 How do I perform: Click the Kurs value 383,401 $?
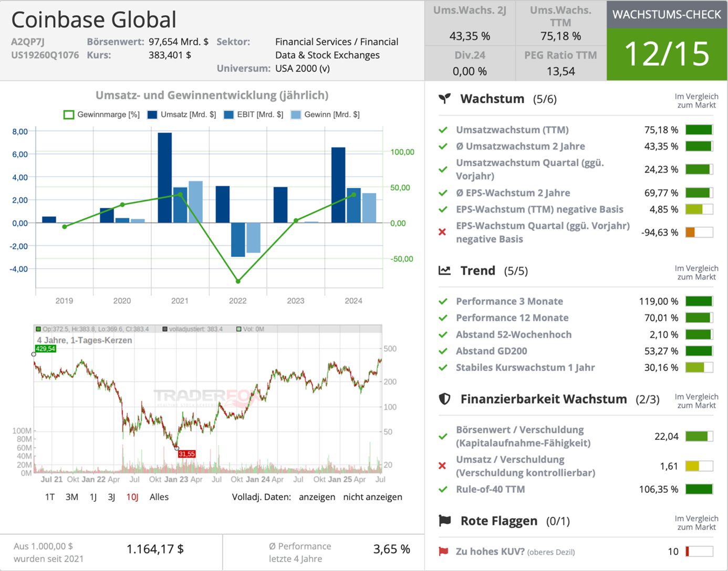tap(170, 55)
